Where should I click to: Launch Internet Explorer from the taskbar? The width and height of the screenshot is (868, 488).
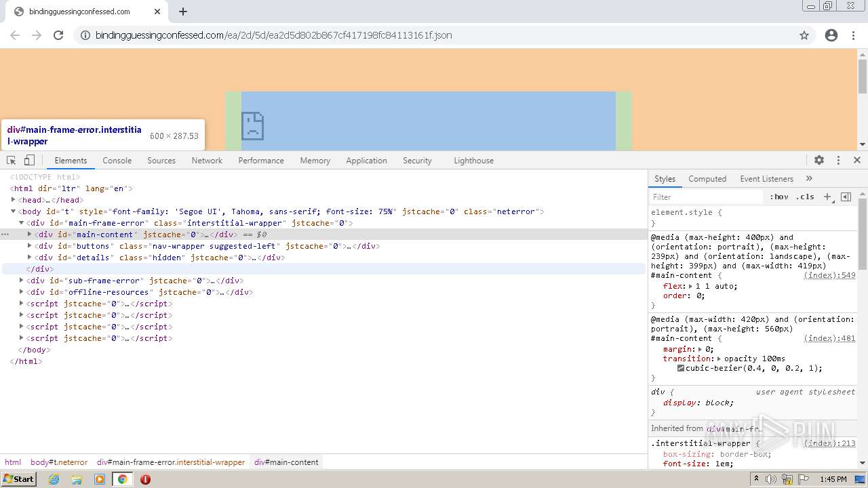coord(54,479)
